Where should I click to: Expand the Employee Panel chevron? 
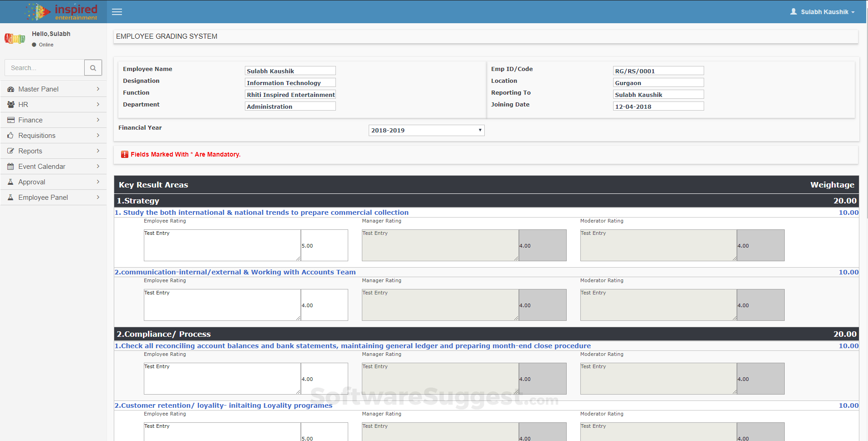point(98,197)
